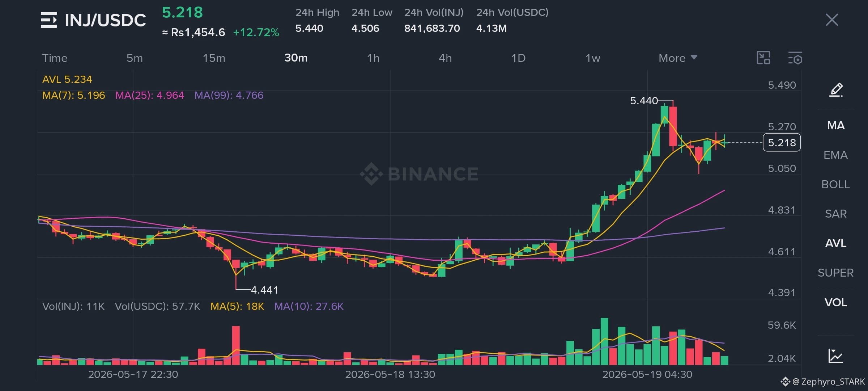Switch to the 1w interval
868x391 pixels.
click(x=593, y=58)
